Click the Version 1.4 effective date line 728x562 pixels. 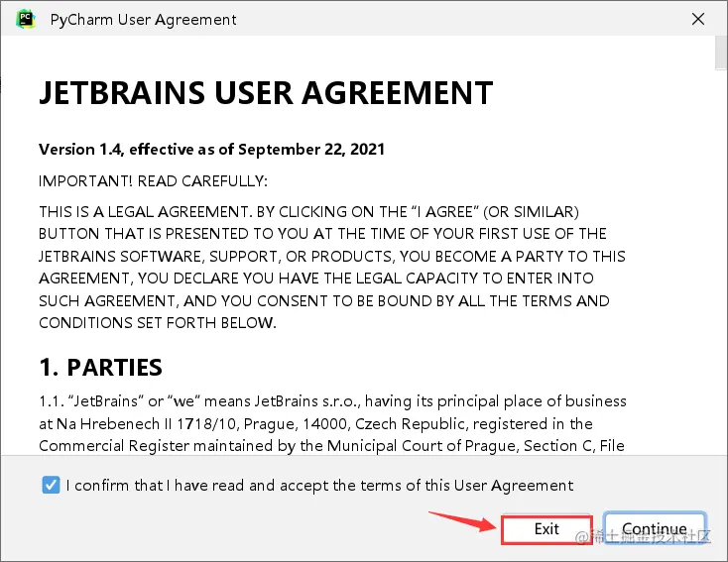(x=211, y=150)
